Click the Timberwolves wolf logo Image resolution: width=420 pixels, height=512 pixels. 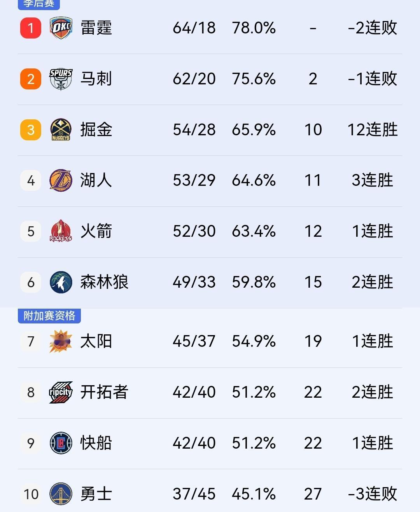(x=60, y=282)
